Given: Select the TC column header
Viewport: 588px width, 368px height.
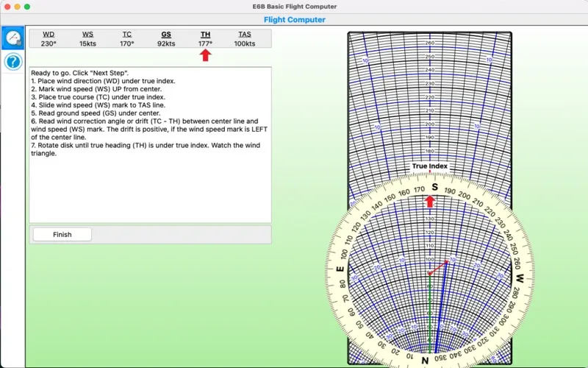Looking at the screenshot, I should coord(127,34).
